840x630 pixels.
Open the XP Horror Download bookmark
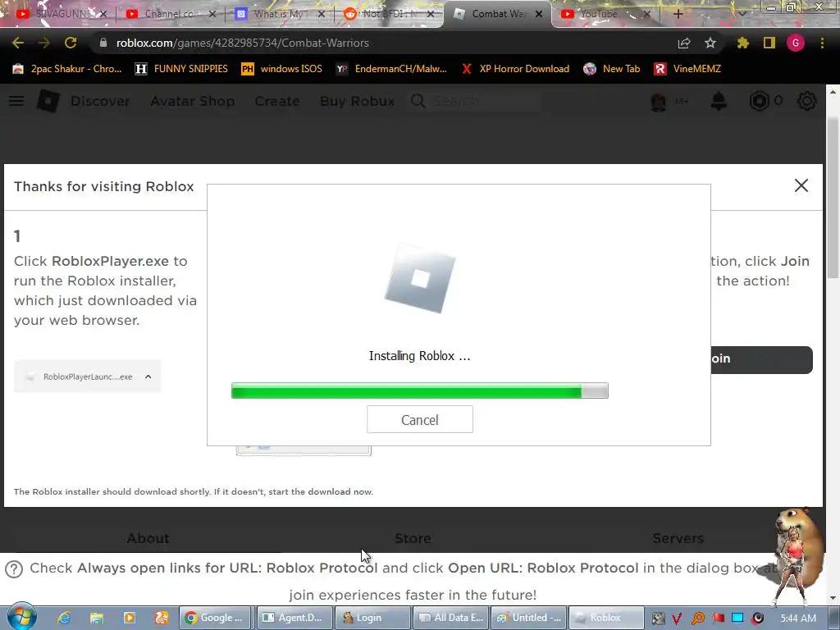(515, 69)
